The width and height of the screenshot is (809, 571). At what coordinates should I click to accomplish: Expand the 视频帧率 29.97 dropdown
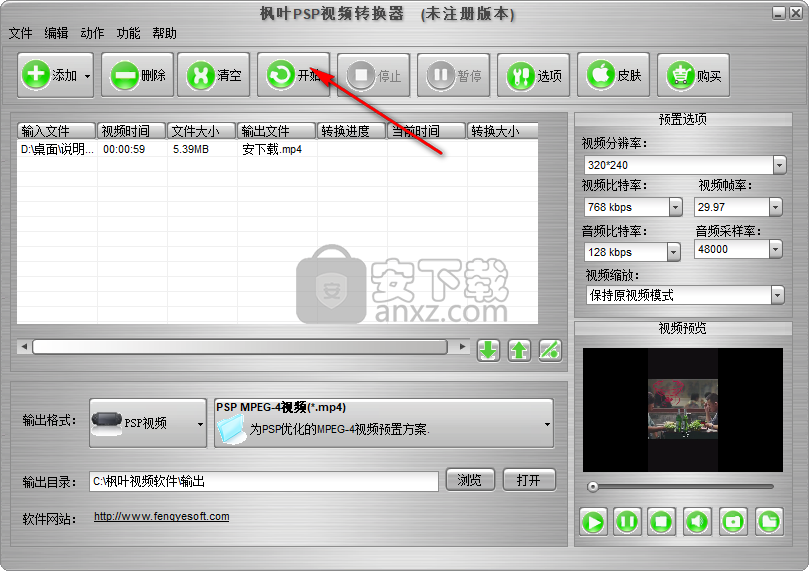coord(775,207)
